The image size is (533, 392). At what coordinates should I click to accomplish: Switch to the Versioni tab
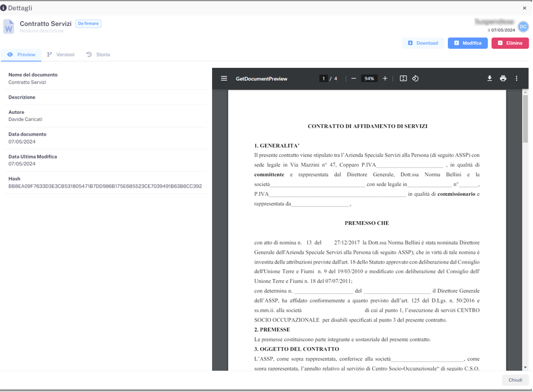pyautogui.click(x=61, y=55)
